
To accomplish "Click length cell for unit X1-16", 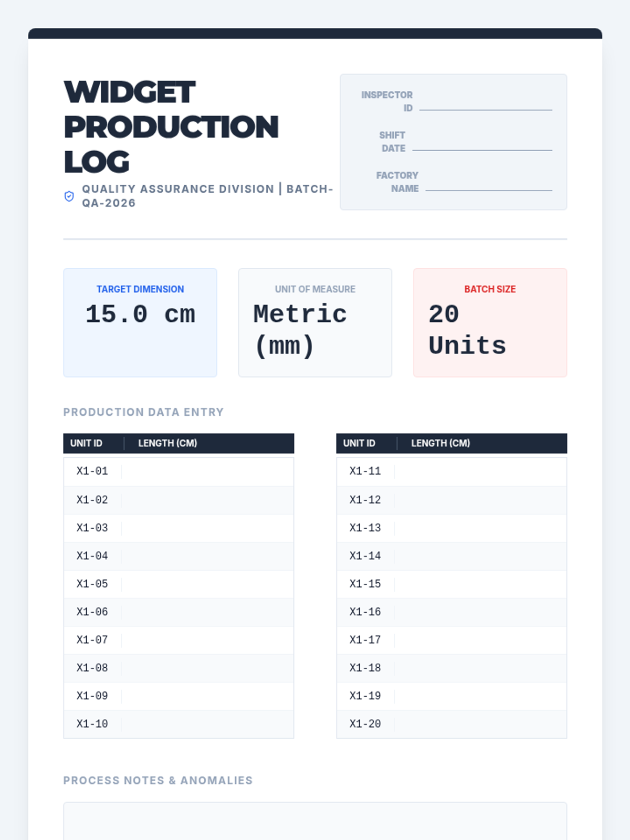I will [x=480, y=612].
